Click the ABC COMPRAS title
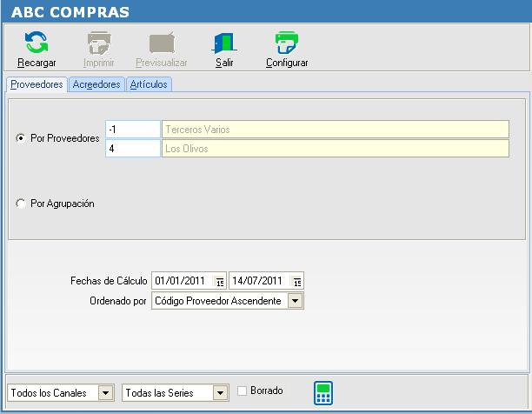 click(x=70, y=12)
